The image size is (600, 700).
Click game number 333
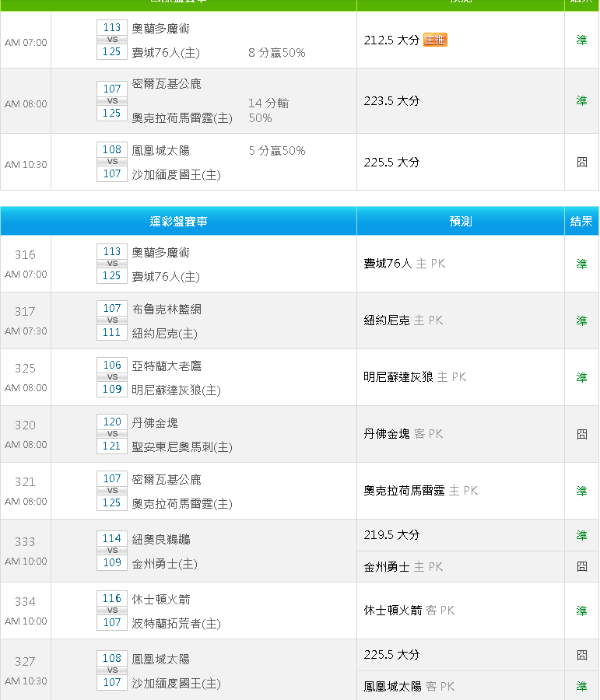(25, 541)
